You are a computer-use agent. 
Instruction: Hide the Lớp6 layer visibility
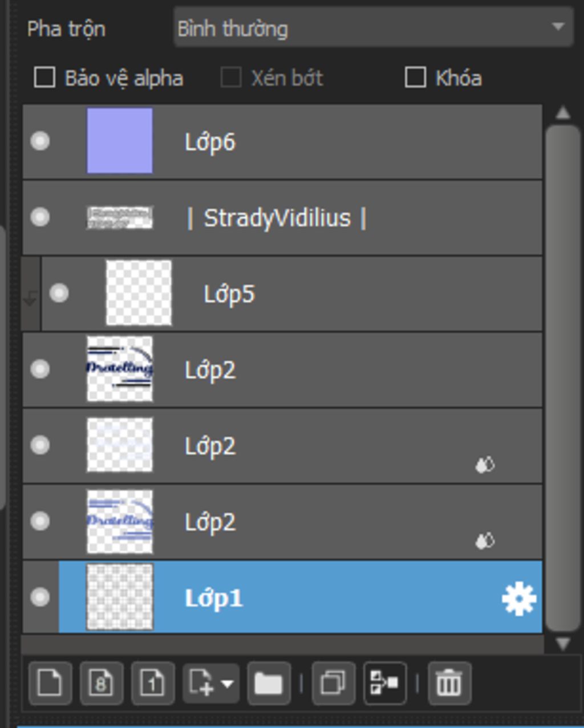point(40,141)
